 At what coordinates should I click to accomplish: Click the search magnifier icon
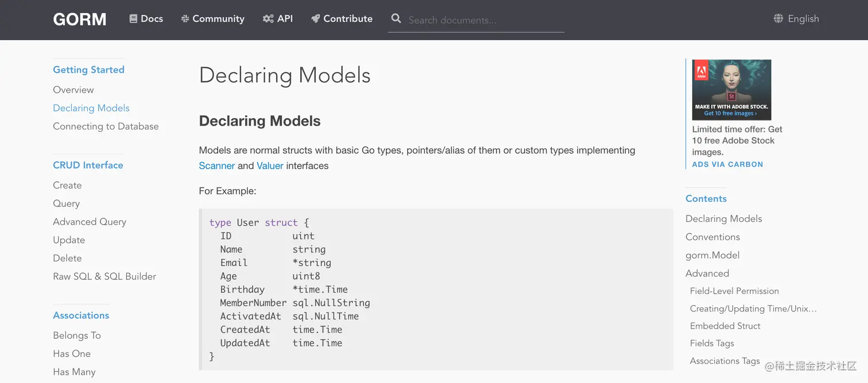point(396,19)
